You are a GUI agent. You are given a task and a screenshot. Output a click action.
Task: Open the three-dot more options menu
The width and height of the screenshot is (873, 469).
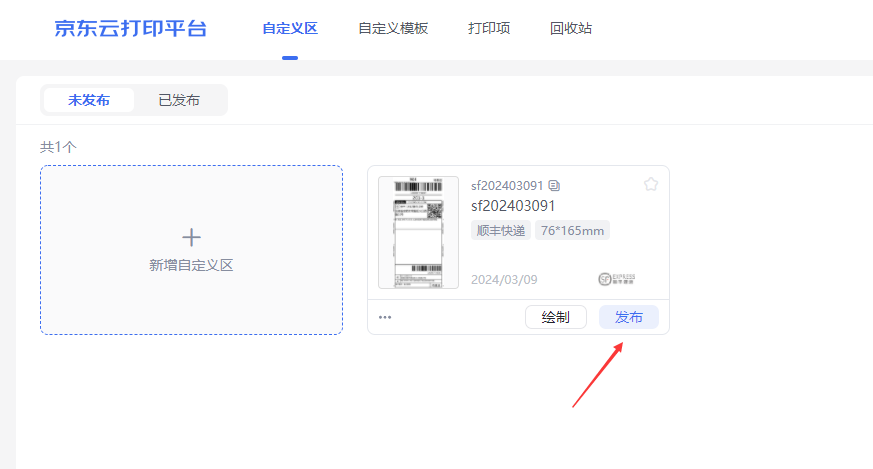(385, 317)
